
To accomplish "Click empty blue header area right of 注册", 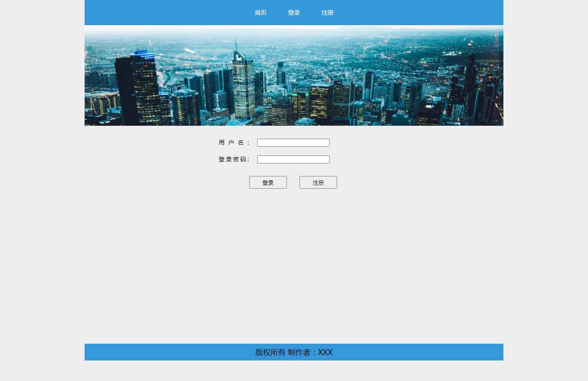I will 419,13.
